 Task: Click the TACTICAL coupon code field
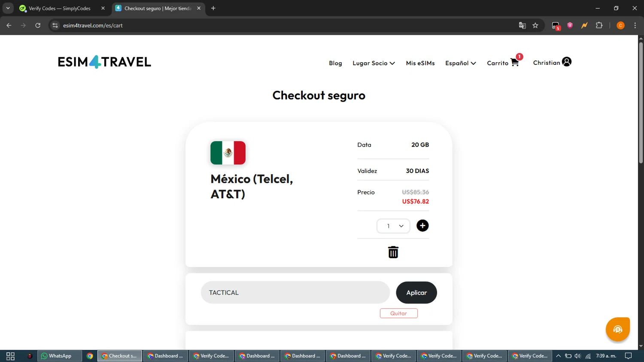pos(295,293)
